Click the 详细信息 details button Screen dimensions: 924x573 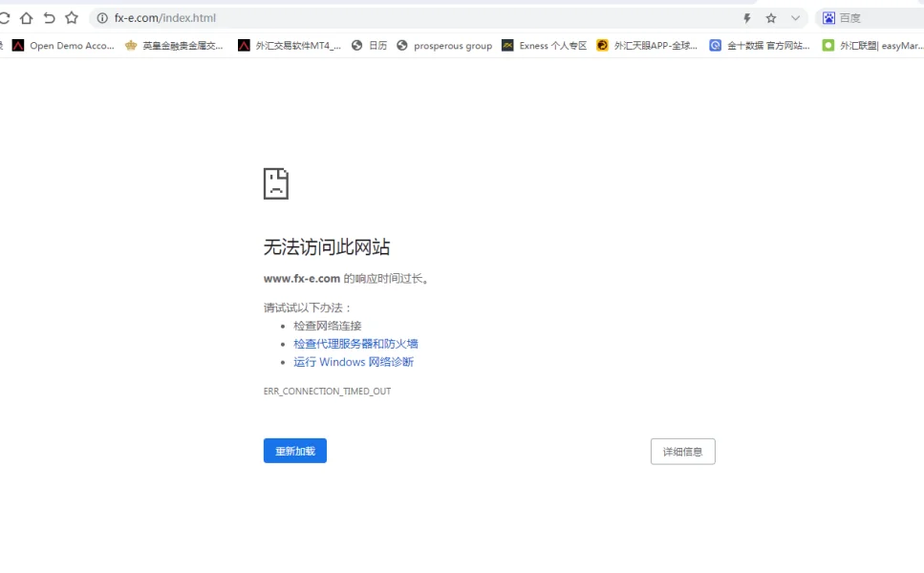point(682,451)
